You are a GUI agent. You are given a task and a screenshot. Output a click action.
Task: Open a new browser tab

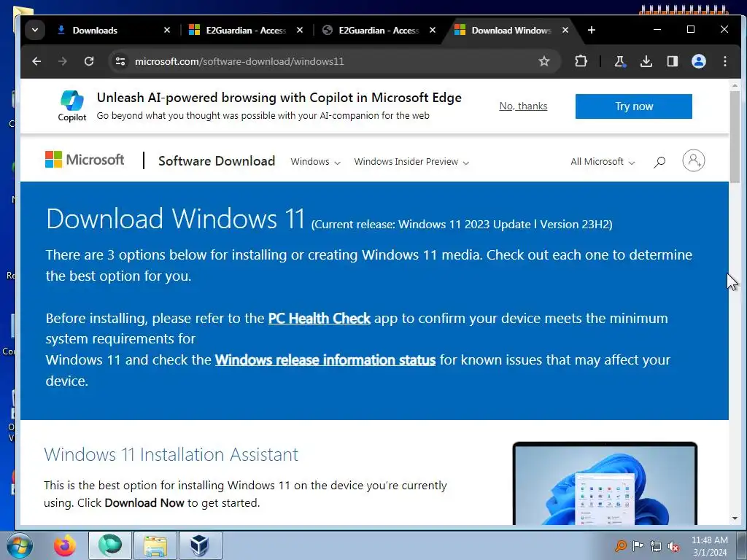tap(591, 30)
